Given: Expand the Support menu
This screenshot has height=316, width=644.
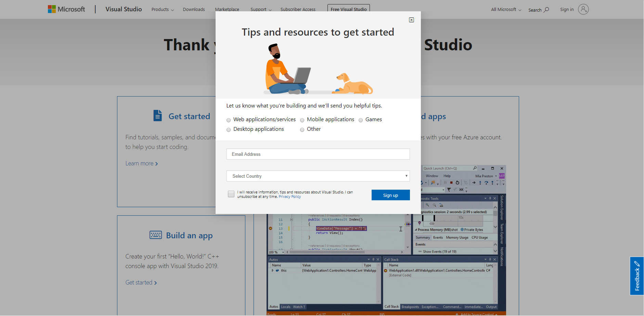Looking at the screenshot, I should tap(261, 10).
